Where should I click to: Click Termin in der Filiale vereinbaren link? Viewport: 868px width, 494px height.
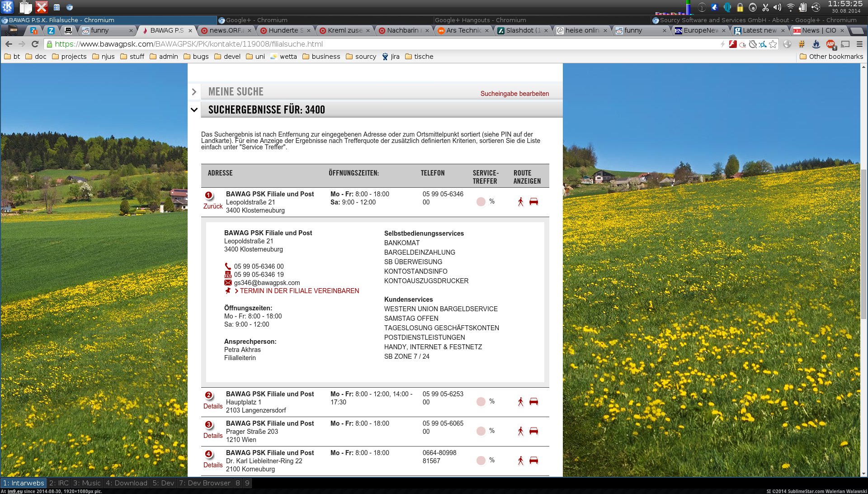point(299,291)
